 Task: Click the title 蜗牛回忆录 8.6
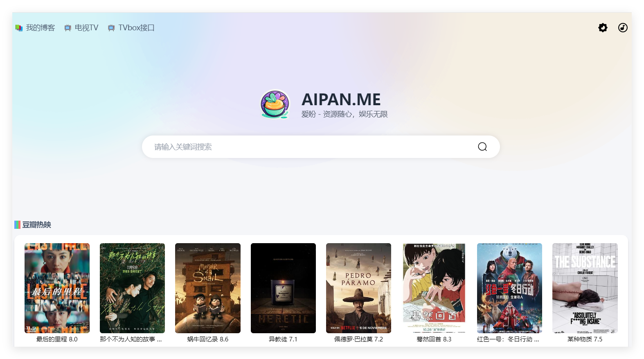point(208,339)
